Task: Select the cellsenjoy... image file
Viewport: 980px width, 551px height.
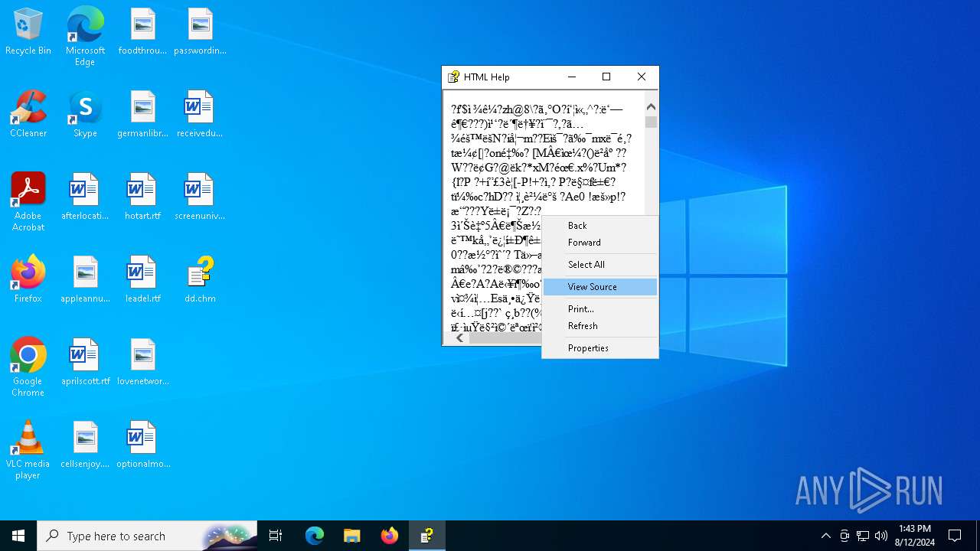Action: 85,445
